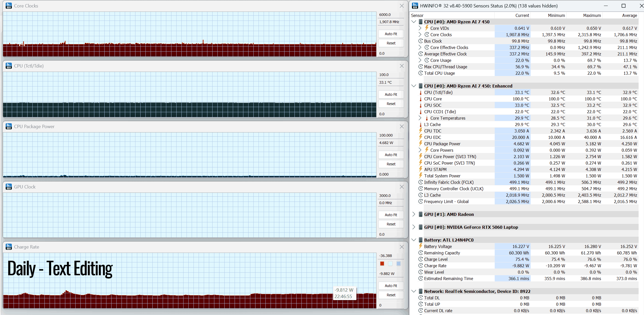Click the clock icon next to Bus Clock
644x315 pixels.
[x=421, y=41]
